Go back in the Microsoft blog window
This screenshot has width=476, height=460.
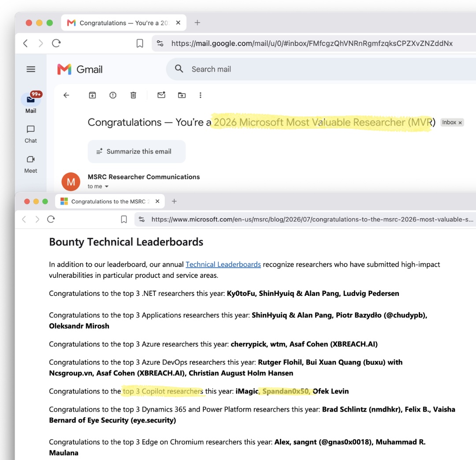coord(24,219)
